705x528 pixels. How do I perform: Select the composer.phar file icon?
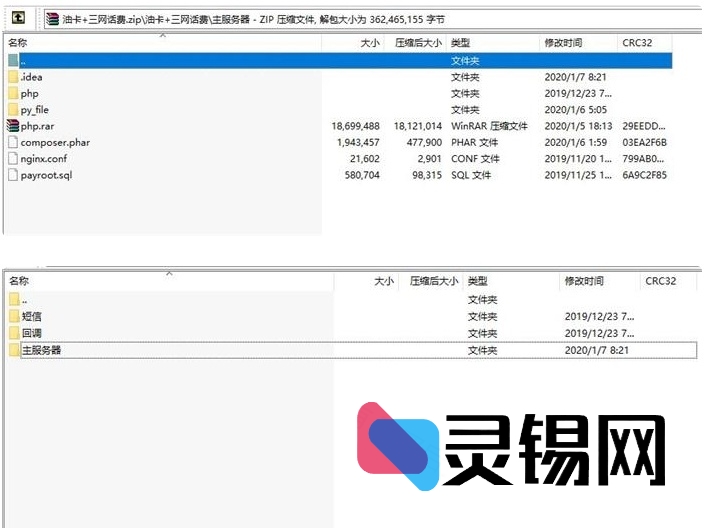pyautogui.click(x=13, y=142)
